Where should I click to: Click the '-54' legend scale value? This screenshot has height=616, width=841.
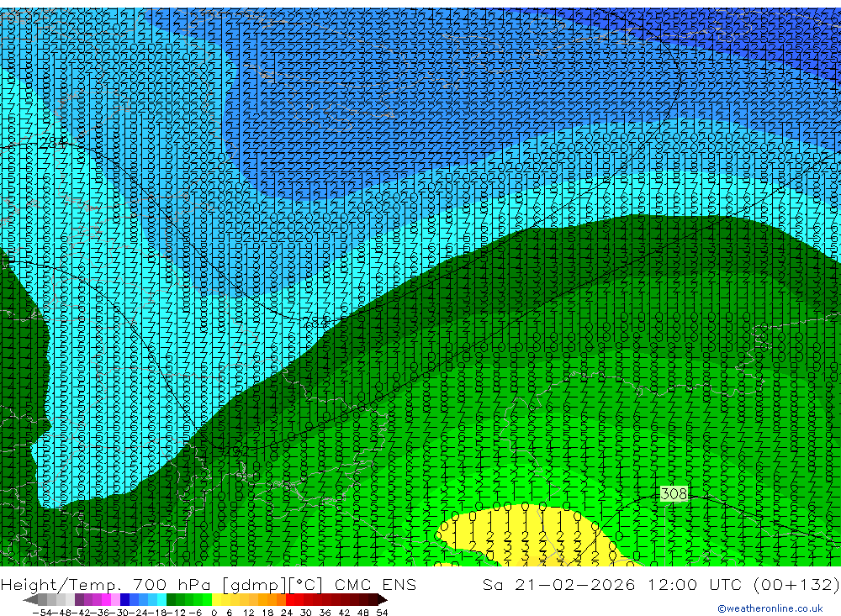tap(42, 613)
